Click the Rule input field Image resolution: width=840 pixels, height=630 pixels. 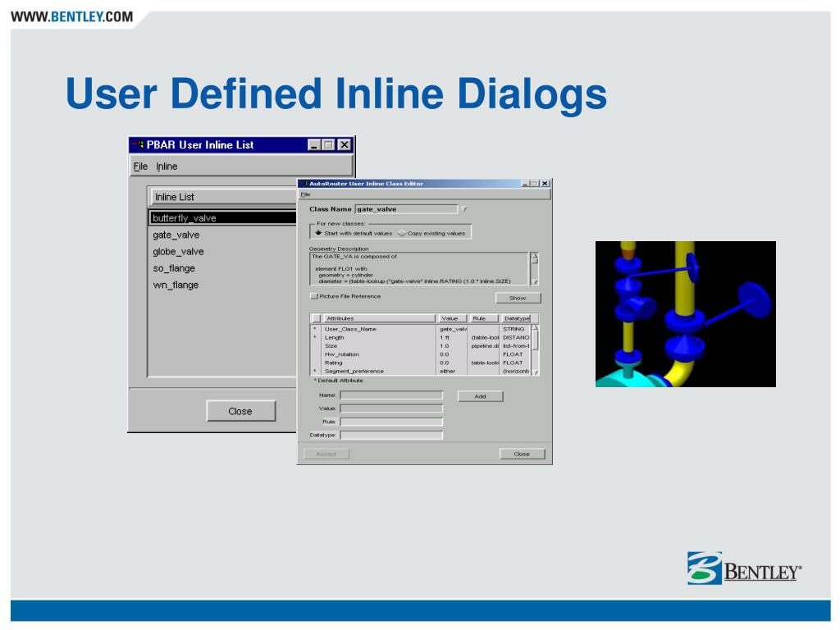[x=391, y=422]
